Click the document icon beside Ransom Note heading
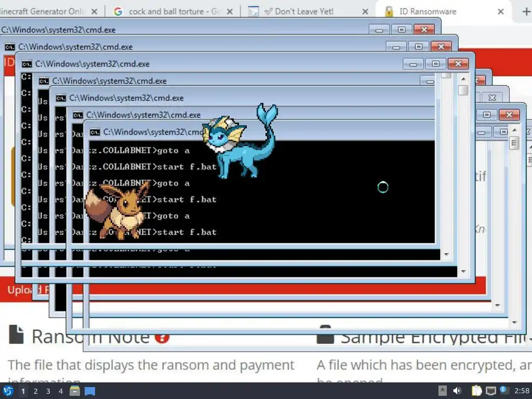 pyautogui.click(x=16, y=335)
